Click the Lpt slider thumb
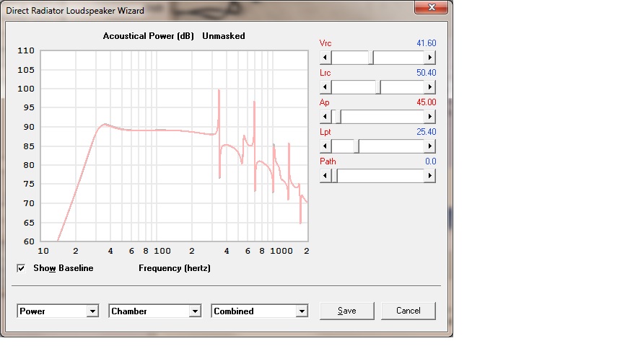The image size is (625, 364). [x=357, y=146]
